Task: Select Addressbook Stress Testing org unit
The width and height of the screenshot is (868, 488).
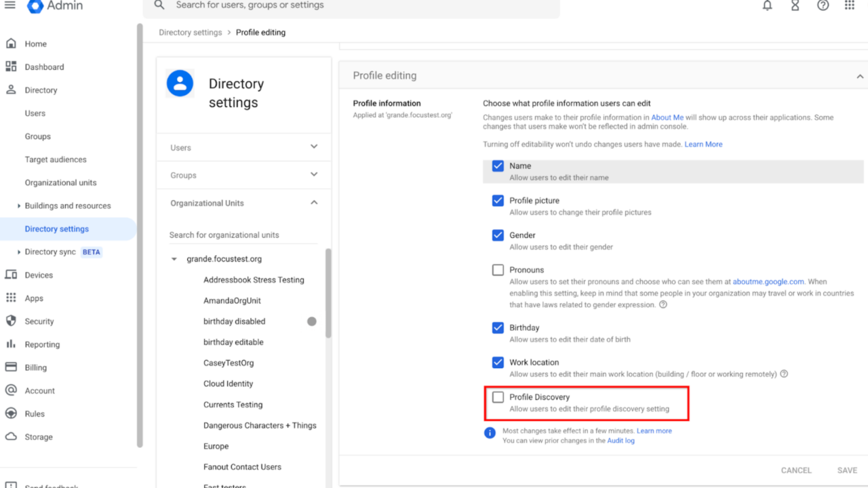Action: pyautogui.click(x=254, y=280)
